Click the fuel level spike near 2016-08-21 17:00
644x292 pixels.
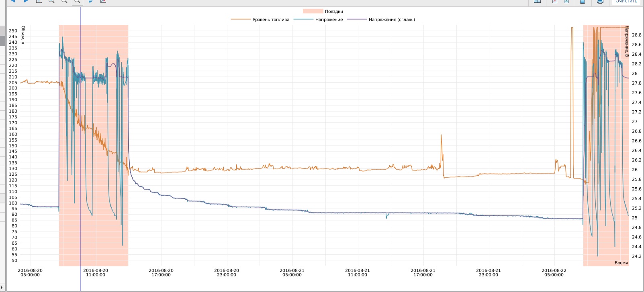pyautogui.click(x=441, y=136)
